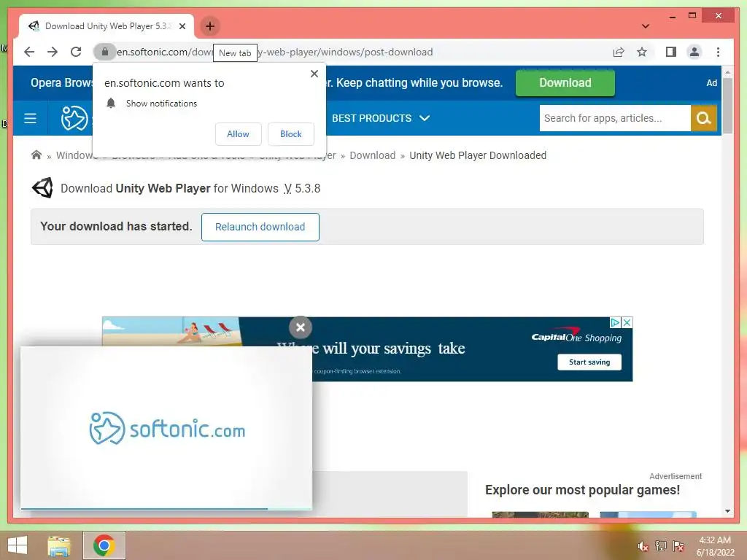Screen dimensions: 747x560
Task: Click the Unity logo beside the title
Action: click(x=42, y=188)
